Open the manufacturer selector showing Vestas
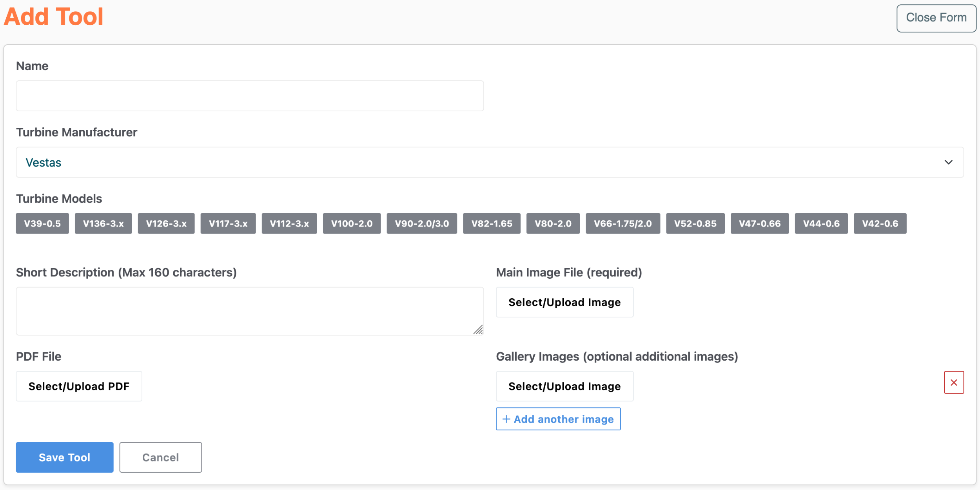The image size is (980, 490). pyautogui.click(x=490, y=162)
